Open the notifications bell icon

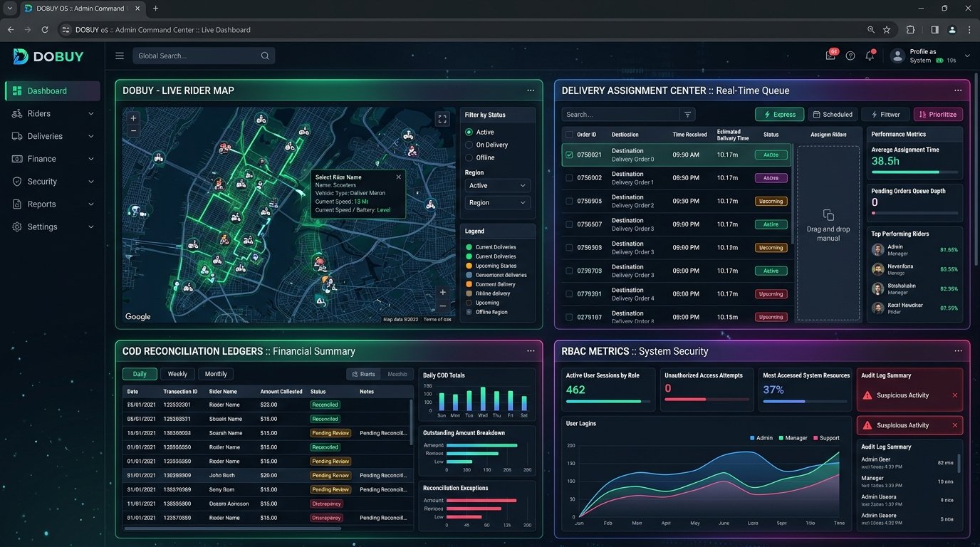870,56
